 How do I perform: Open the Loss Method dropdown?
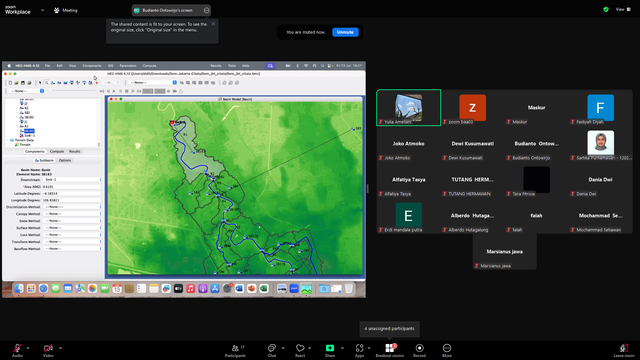(72, 235)
